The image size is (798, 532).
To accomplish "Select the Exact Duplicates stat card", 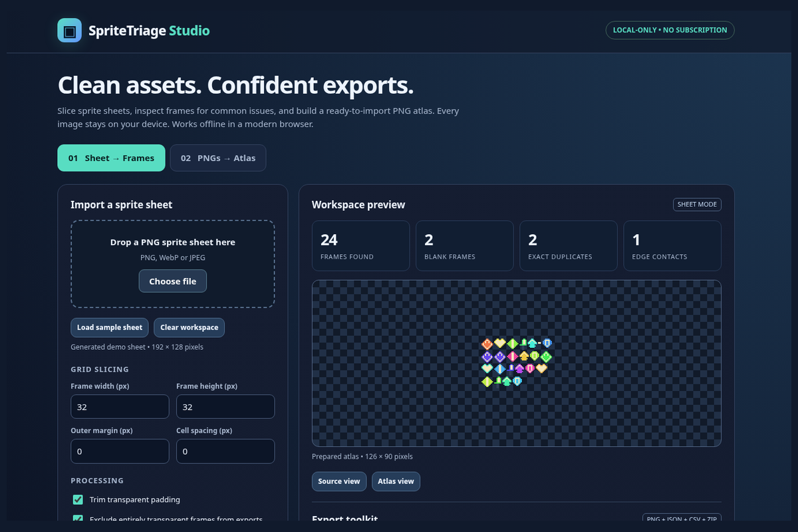I will coord(569,246).
